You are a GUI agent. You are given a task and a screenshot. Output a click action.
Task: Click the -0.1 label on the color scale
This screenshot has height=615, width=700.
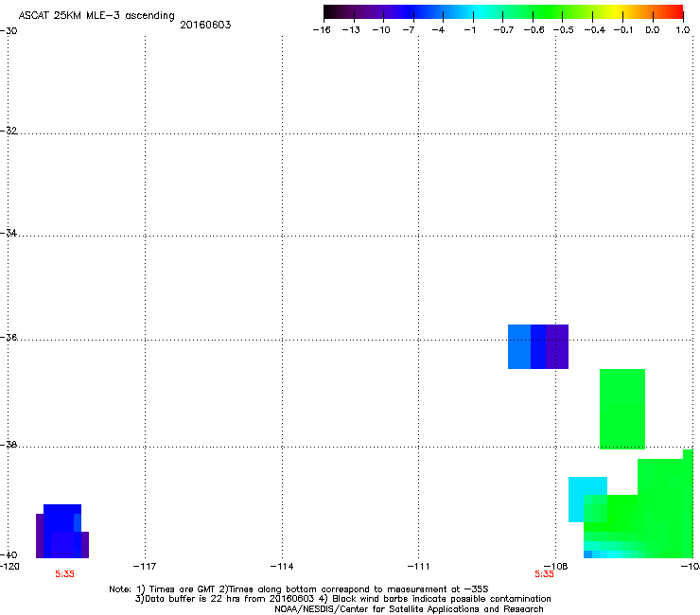(623, 30)
